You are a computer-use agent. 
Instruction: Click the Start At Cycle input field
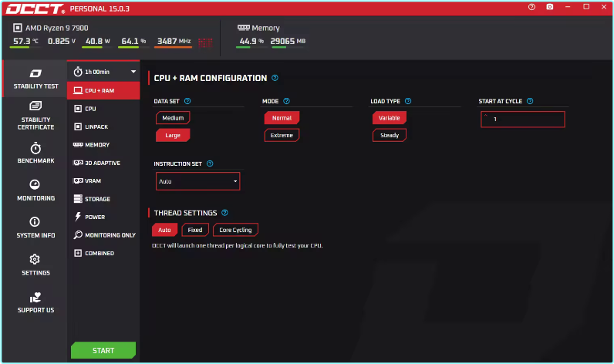(523, 120)
